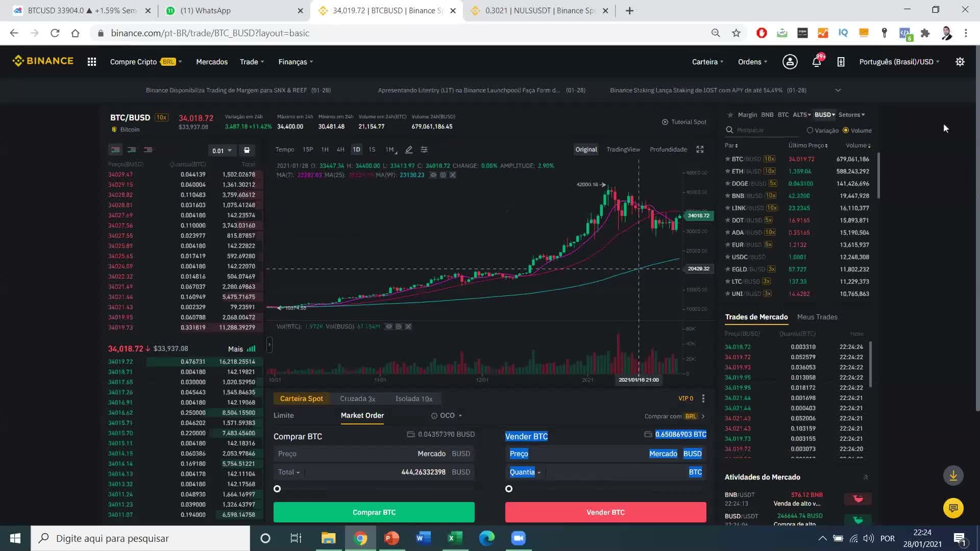Open the Ordens dropdown
Image resolution: width=980 pixels, height=551 pixels.
(752, 62)
